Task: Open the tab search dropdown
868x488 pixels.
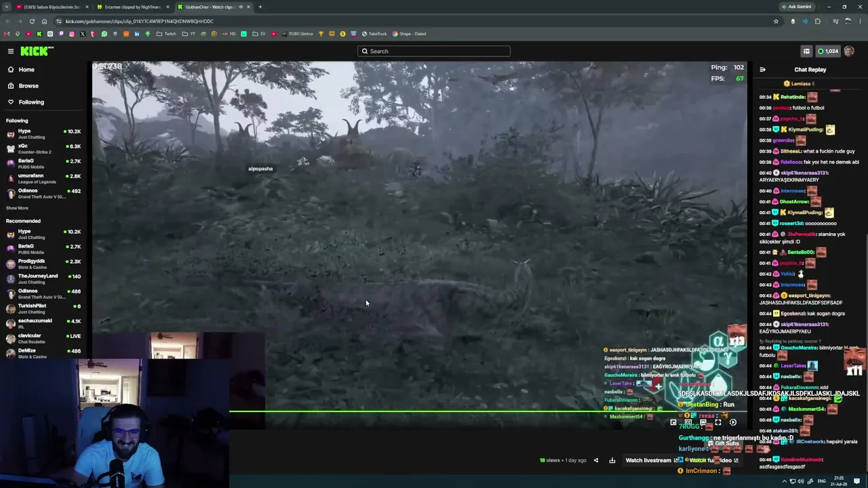Action: [6, 7]
